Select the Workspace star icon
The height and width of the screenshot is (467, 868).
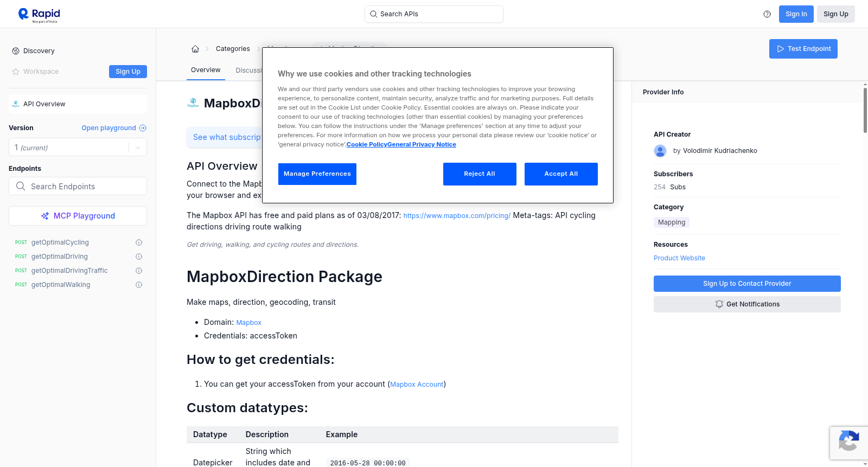[x=16, y=72]
